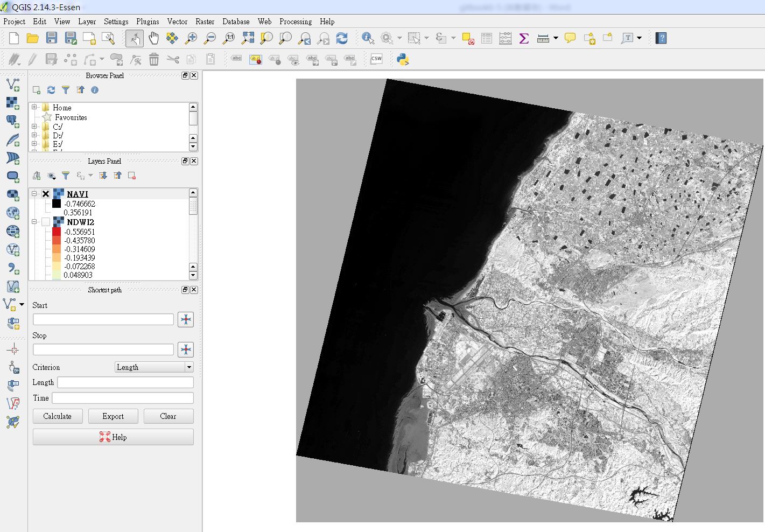Click the Shortest path Help button
765x532 pixels.
(113, 437)
